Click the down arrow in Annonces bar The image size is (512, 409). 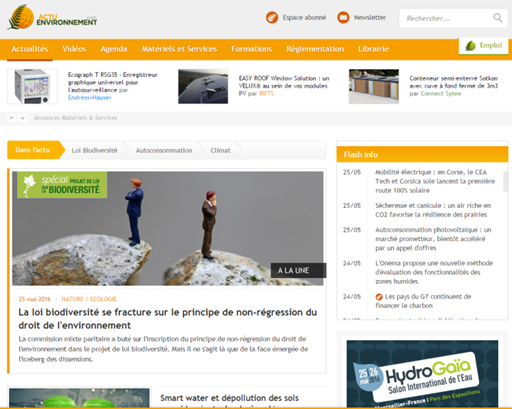(x=22, y=118)
